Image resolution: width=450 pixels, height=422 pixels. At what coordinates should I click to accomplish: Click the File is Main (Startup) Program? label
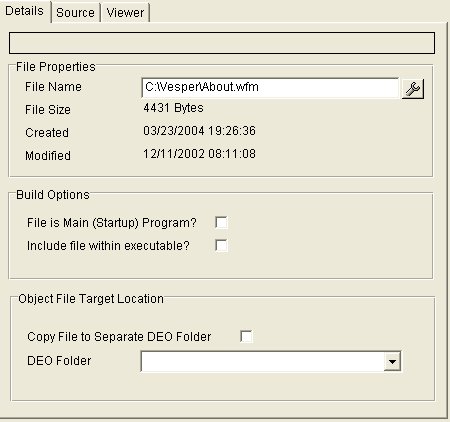pos(112,223)
